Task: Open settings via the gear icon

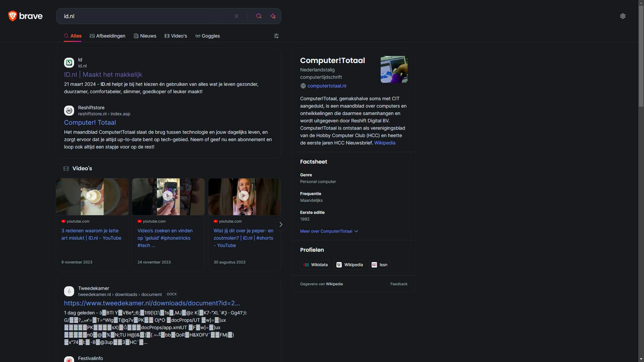Action: pyautogui.click(x=623, y=16)
